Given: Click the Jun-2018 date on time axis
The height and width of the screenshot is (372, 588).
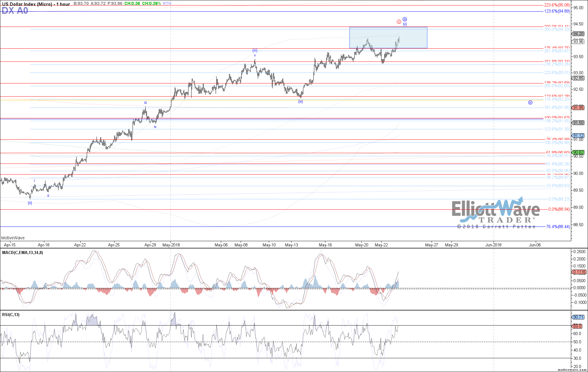Looking at the screenshot, I should [x=493, y=245].
